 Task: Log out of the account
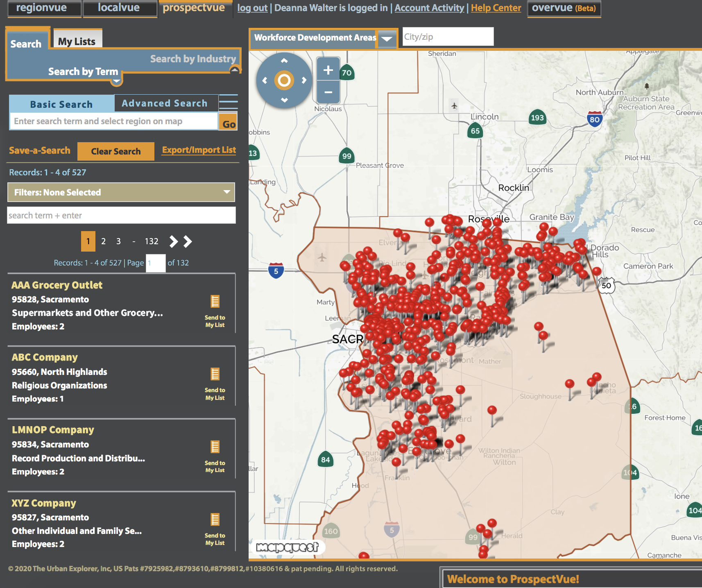pos(252,8)
